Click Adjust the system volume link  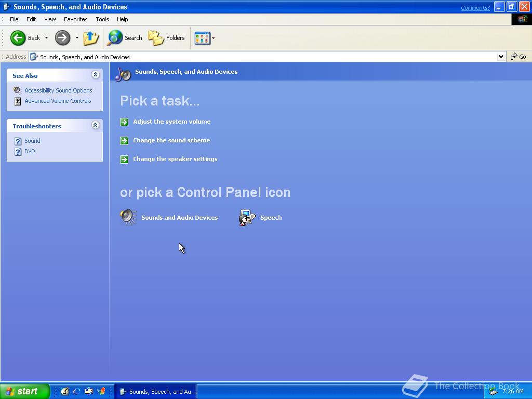171,122
